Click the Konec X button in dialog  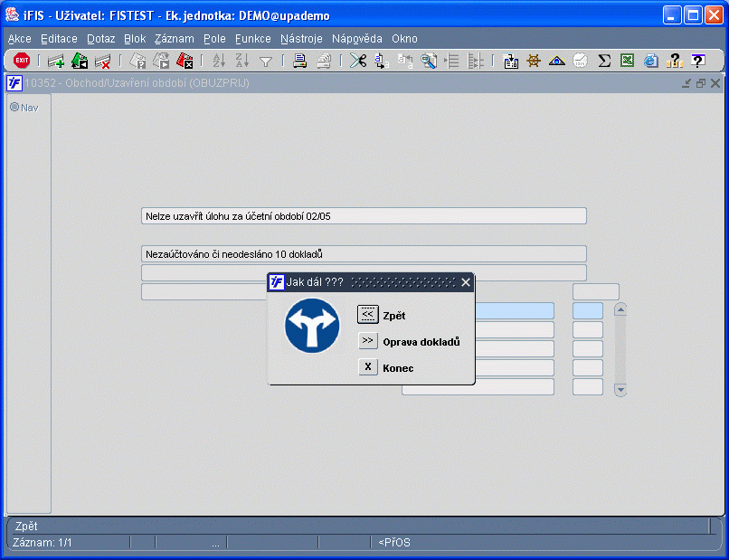point(368,367)
